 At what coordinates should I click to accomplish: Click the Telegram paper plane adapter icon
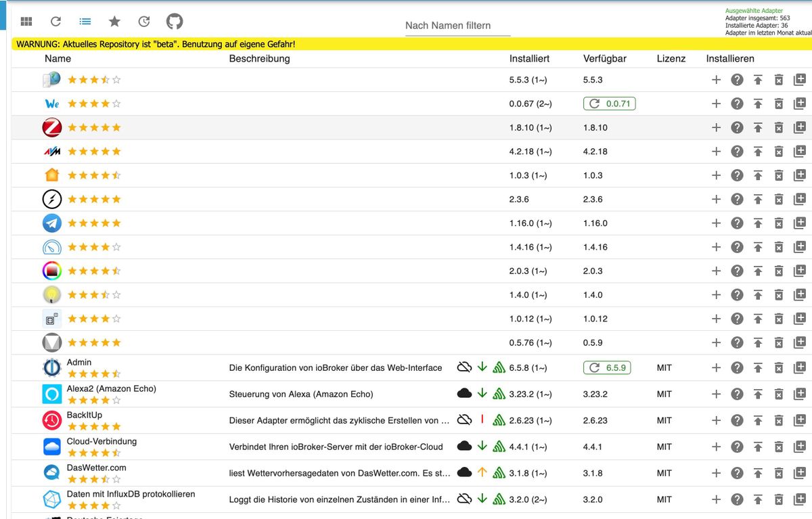point(52,223)
